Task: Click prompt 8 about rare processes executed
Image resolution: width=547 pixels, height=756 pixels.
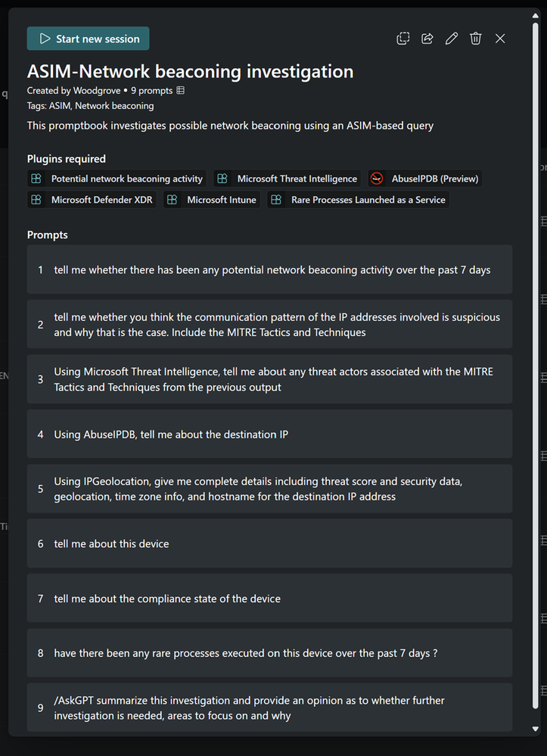Action: (x=269, y=653)
